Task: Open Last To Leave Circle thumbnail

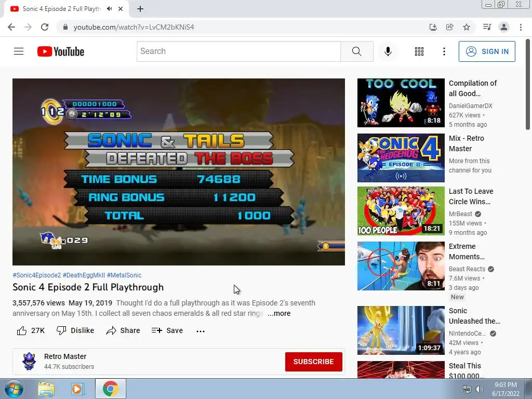Action: [401, 211]
